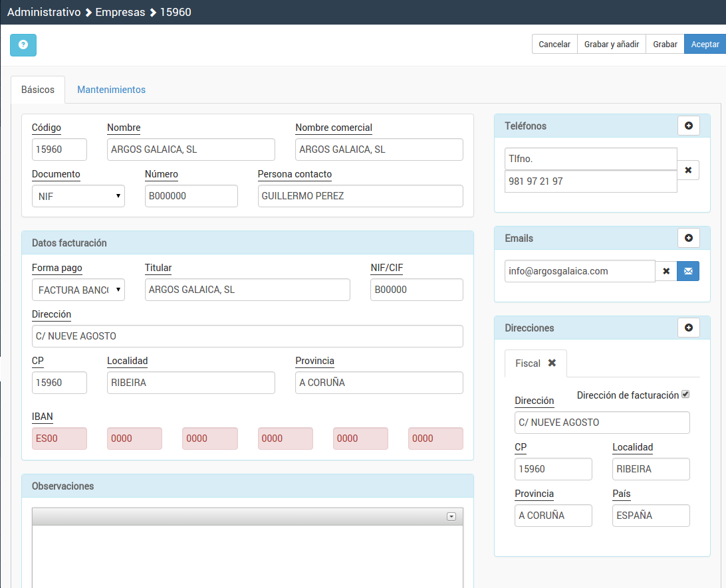
Task: Click the Observaciones panel header
Action: coord(247,486)
